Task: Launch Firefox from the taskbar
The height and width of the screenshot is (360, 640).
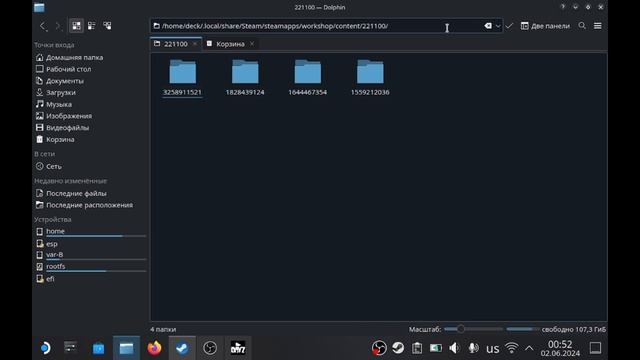Action: (154, 348)
